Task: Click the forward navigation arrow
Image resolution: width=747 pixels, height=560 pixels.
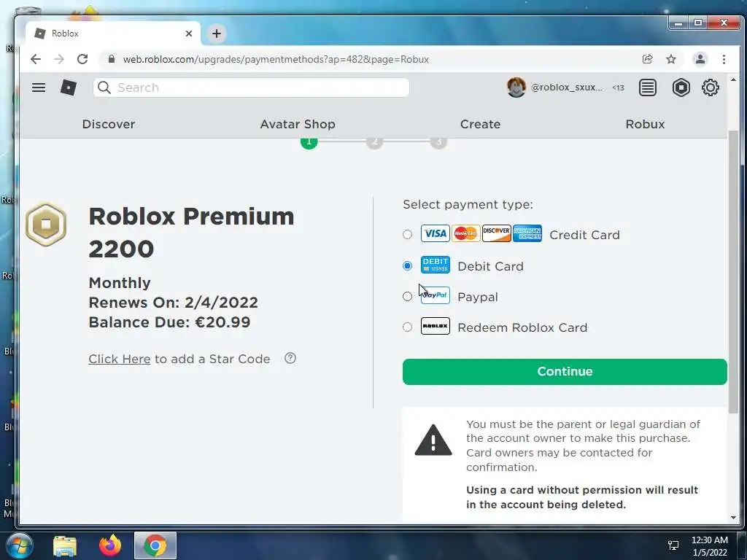Action: click(59, 59)
